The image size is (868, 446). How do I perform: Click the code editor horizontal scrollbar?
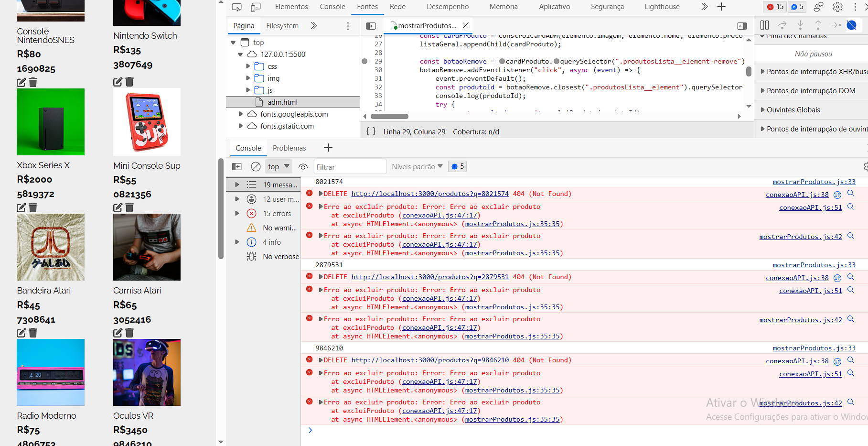pos(389,116)
